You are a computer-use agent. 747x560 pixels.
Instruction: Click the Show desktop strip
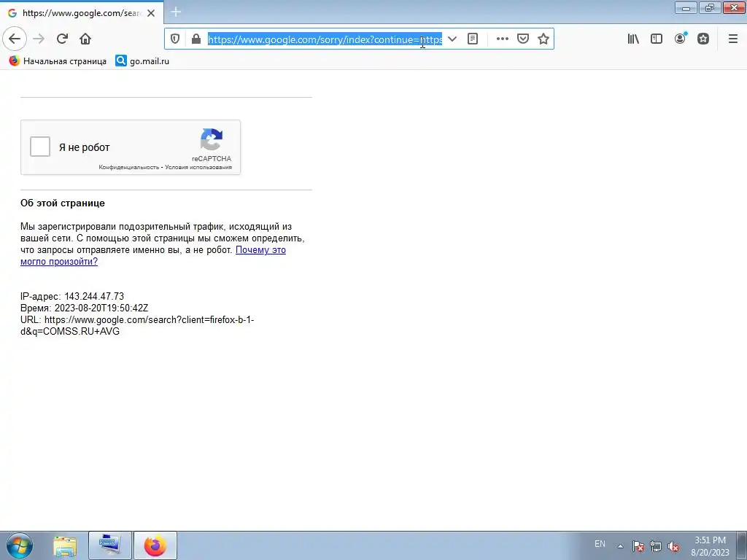(x=742, y=545)
